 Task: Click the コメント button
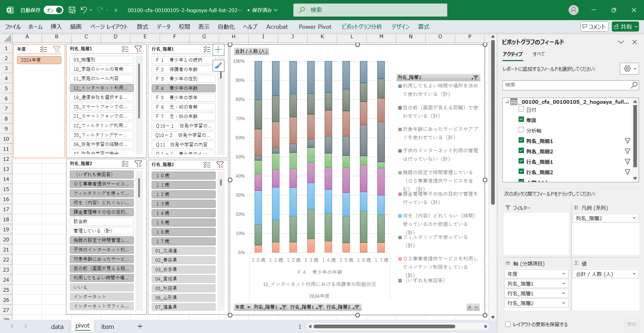coord(594,27)
